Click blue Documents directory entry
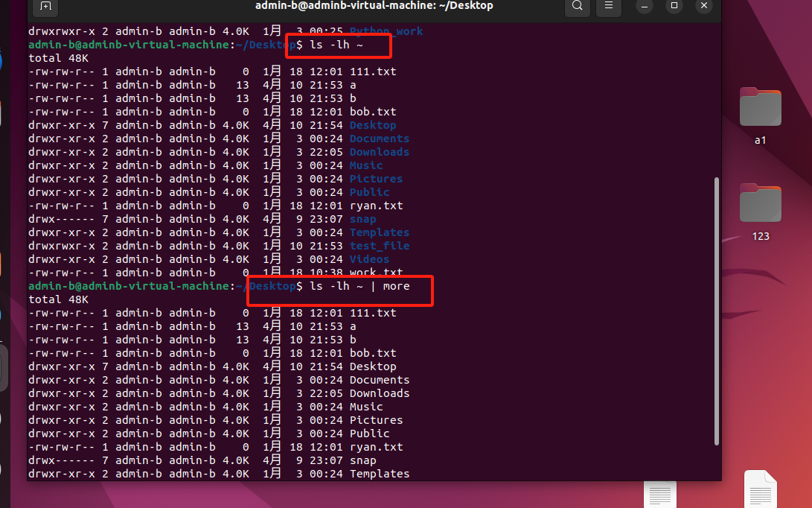This screenshot has width=812, height=508. pyautogui.click(x=379, y=139)
